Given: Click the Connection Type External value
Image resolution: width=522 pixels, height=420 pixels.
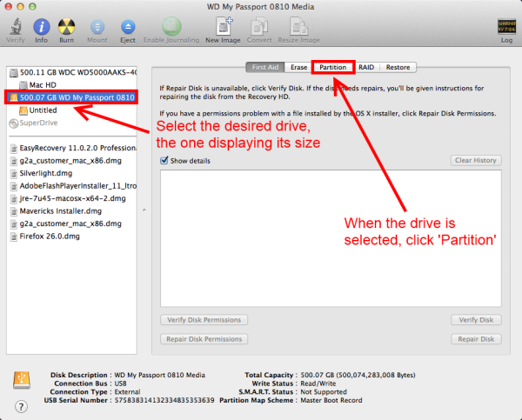Looking at the screenshot, I should click(x=127, y=391).
